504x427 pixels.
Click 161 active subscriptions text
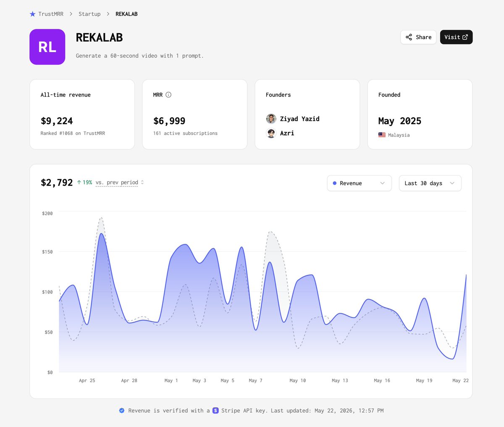pos(185,133)
